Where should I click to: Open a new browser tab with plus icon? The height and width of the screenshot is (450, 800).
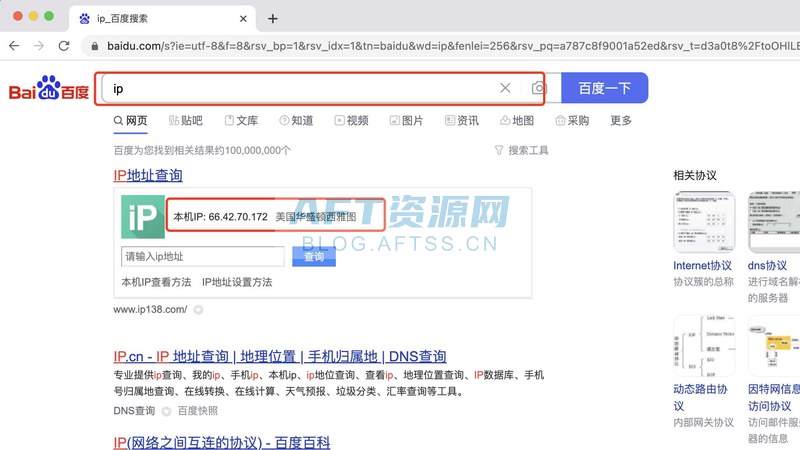click(273, 18)
